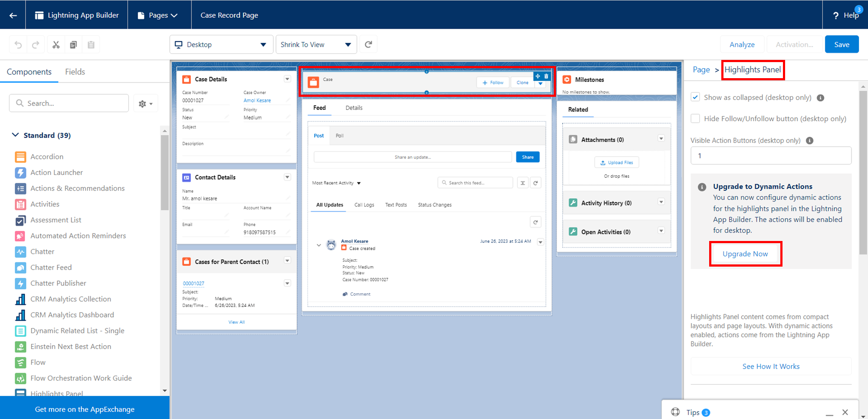Screen dimensions: 868x419
Task: Select the Chatter Feed component icon
Action: 20,267
